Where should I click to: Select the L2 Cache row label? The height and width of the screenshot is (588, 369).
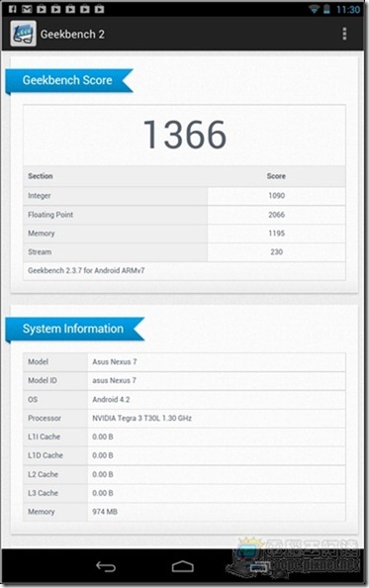click(x=44, y=474)
